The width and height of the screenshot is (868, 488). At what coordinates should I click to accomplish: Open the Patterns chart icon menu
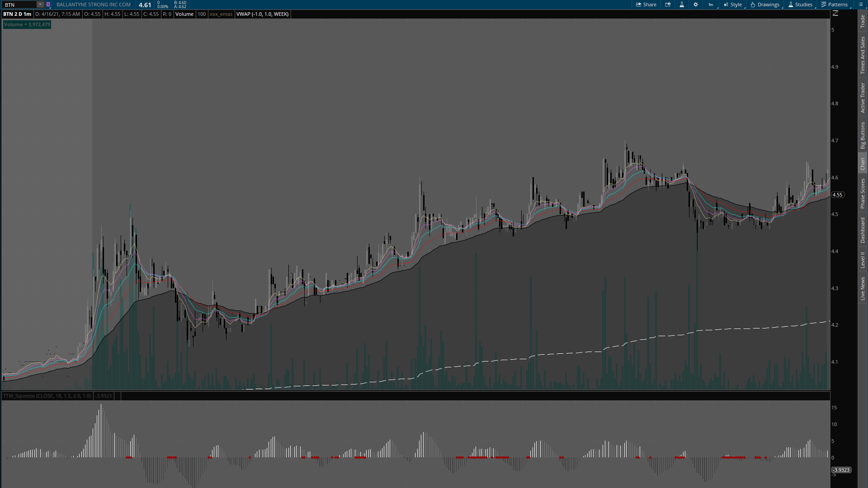(x=834, y=5)
